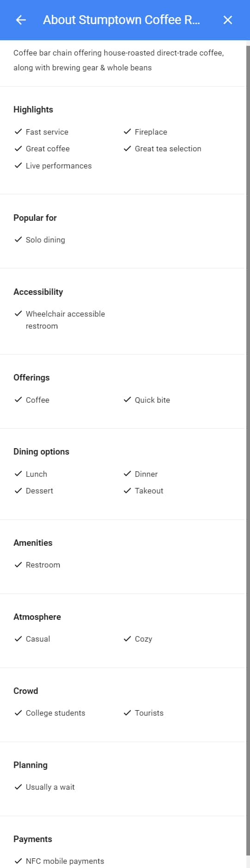The width and height of the screenshot is (250, 868).
Task: Select the Wheelchair accessible restroom item
Action: tap(65, 320)
